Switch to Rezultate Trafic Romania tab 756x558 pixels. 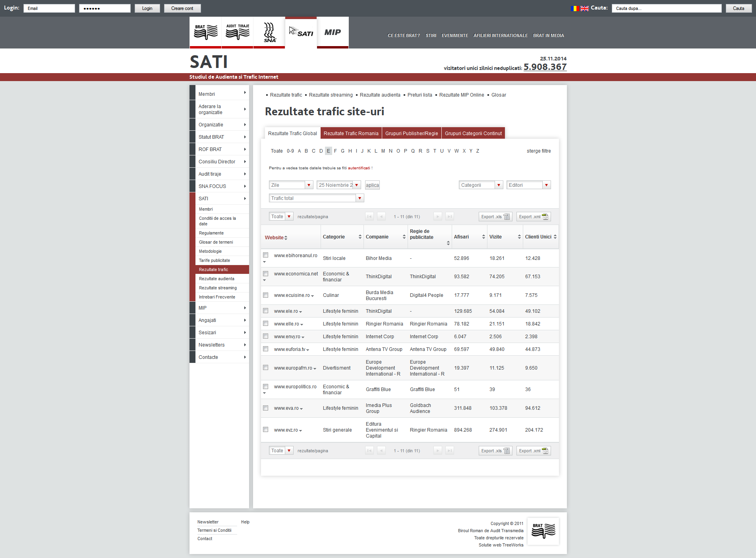pos(351,134)
